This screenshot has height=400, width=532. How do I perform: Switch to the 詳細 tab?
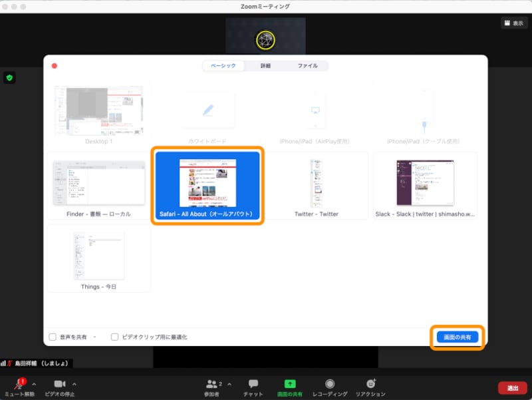tap(265, 66)
